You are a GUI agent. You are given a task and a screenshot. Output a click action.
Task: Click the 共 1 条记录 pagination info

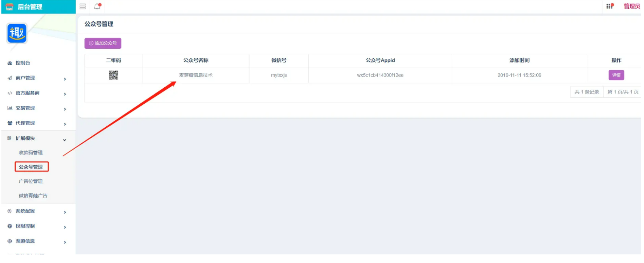(x=587, y=92)
